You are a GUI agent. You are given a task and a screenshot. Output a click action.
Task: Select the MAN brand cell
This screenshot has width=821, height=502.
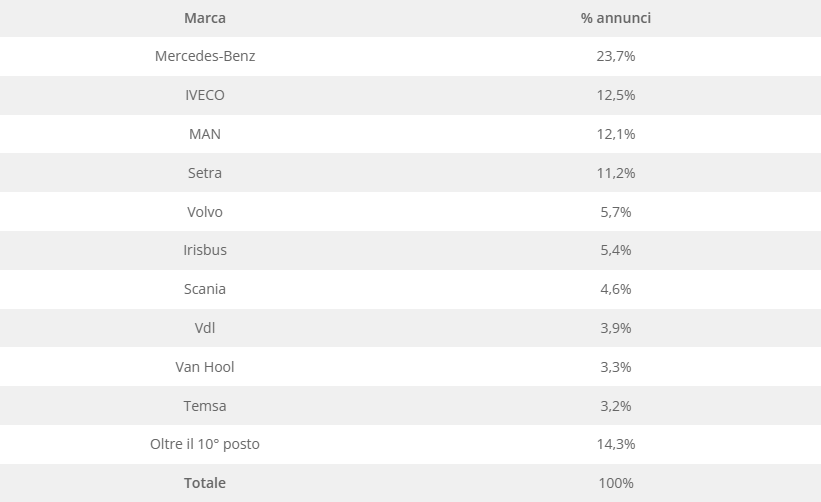tap(205, 134)
